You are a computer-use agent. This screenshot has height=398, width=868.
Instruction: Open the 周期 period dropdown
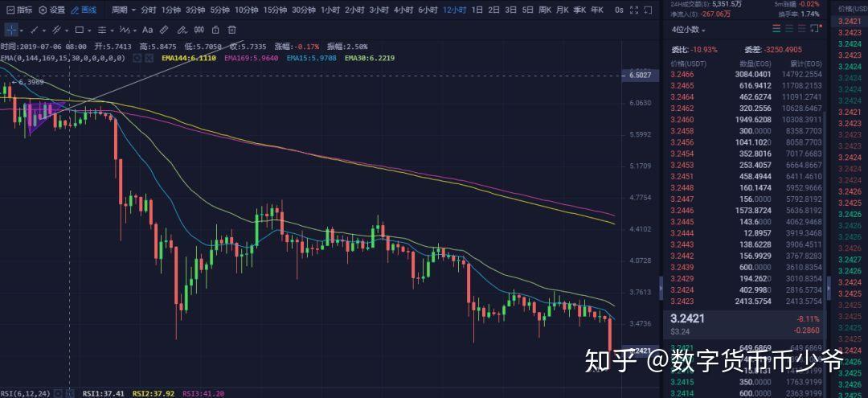coord(121,10)
